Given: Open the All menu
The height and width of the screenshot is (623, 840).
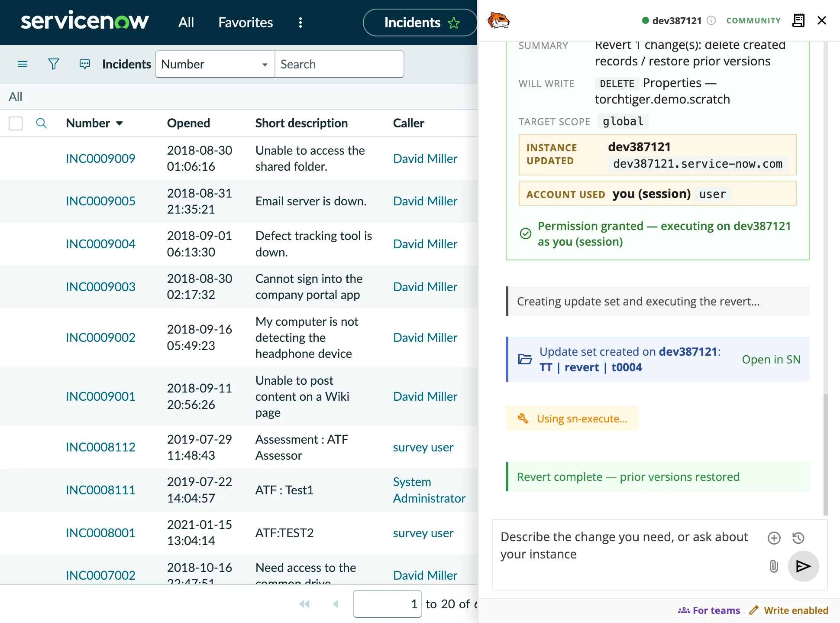Looking at the screenshot, I should [186, 23].
